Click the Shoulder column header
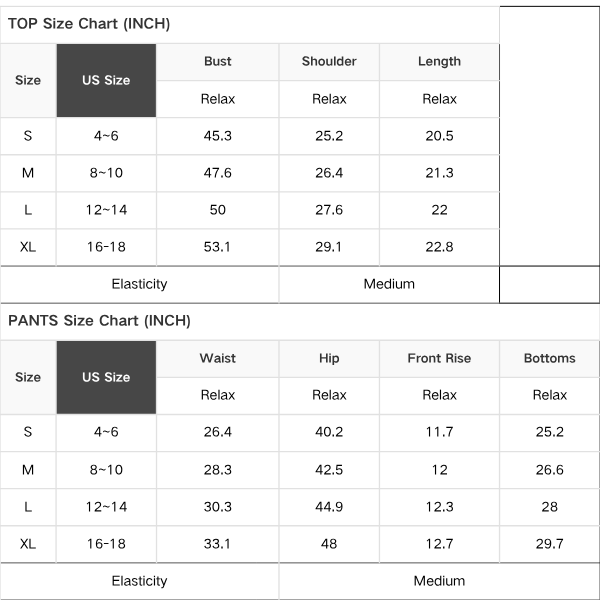The image size is (600, 600). pos(329,61)
